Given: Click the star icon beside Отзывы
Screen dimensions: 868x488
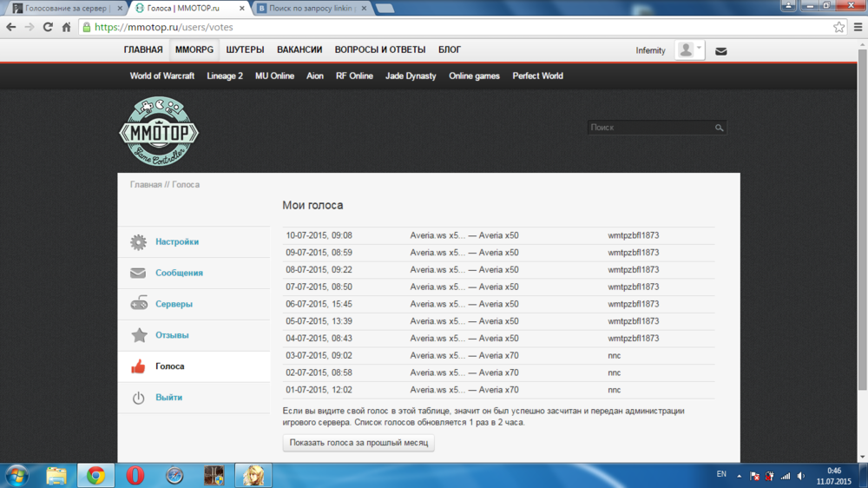Looking at the screenshot, I should pyautogui.click(x=139, y=335).
